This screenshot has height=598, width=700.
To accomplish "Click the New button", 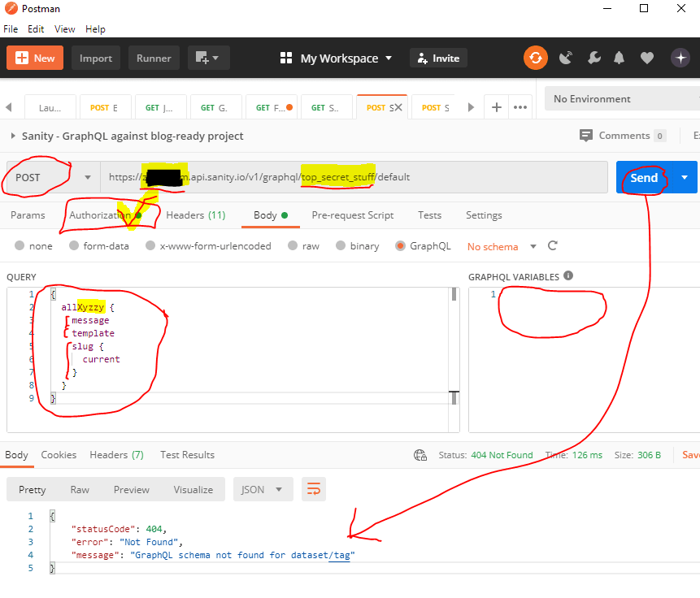I will tap(35, 58).
